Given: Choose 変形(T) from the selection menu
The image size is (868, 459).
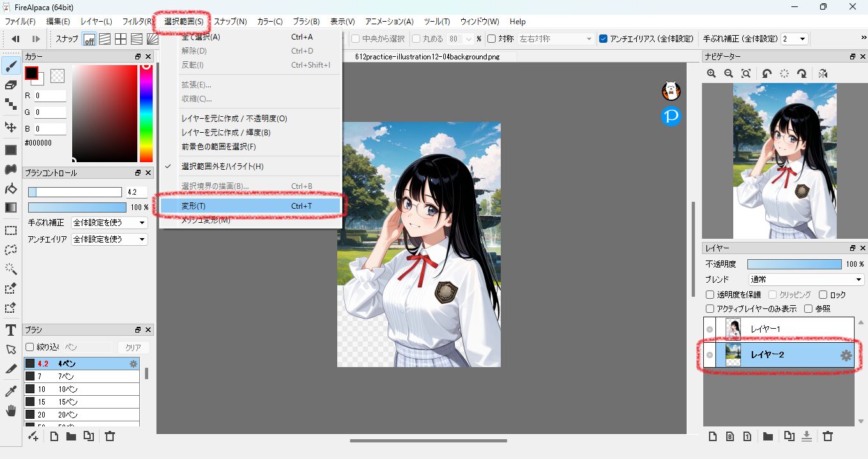Looking at the screenshot, I should click(250, 206).
